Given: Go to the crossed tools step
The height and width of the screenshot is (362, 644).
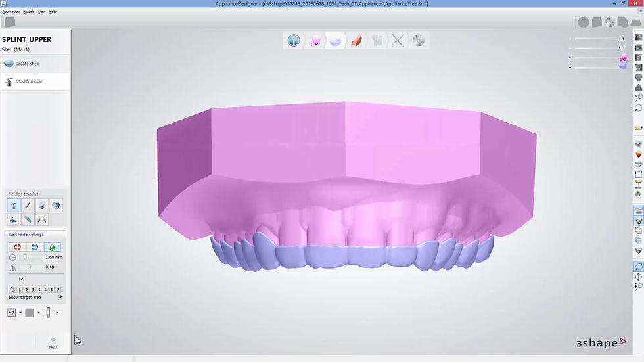Looking at the screenshot, I should pos(398,40).
